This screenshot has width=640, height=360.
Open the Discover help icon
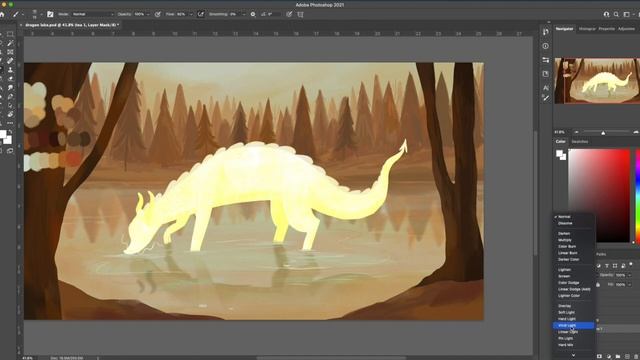point(607,14)
